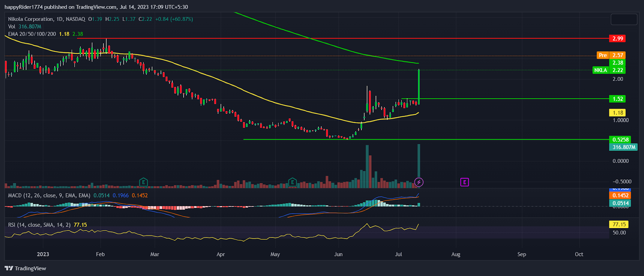
Task: Click the 1.0000 price axis tick
Action: coord(620,120)
